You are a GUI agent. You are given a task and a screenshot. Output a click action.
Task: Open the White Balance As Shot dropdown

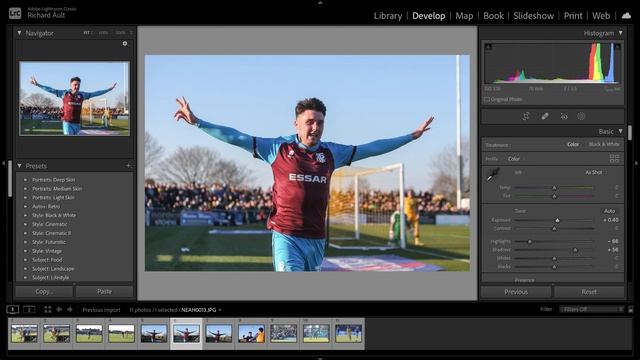[x=596, y=172]
